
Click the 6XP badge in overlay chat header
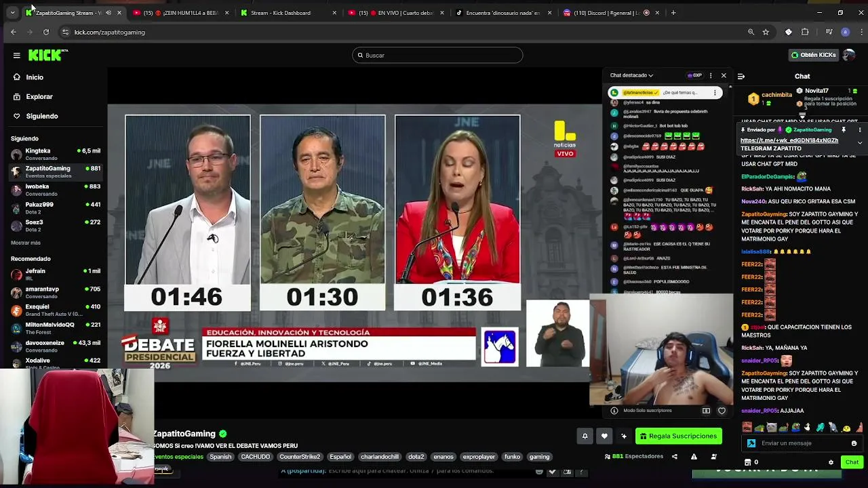694,75
